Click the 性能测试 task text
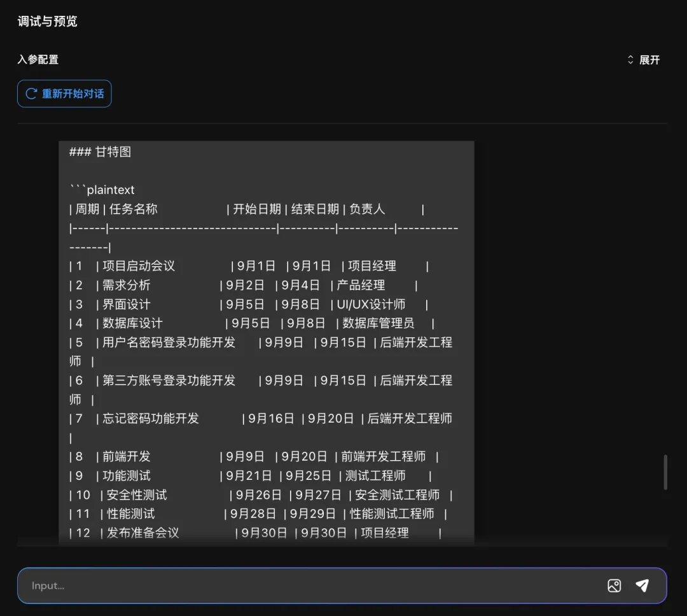This screenshot has width=687, height=616. (x=130, y=514)
